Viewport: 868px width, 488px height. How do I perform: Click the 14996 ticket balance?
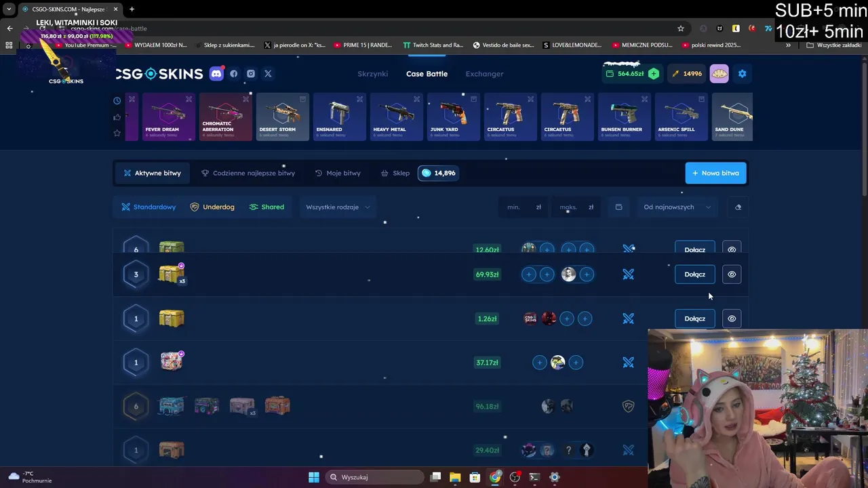(686, 74)
